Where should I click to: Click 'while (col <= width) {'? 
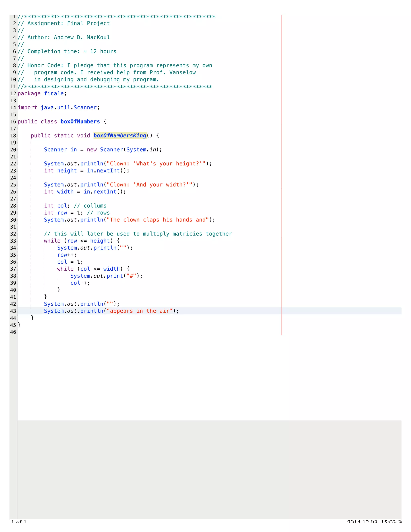coord(94,269)
